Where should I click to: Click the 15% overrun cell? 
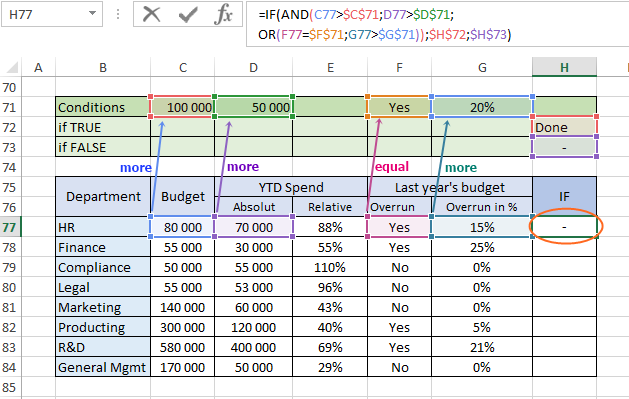coord(482,227)
